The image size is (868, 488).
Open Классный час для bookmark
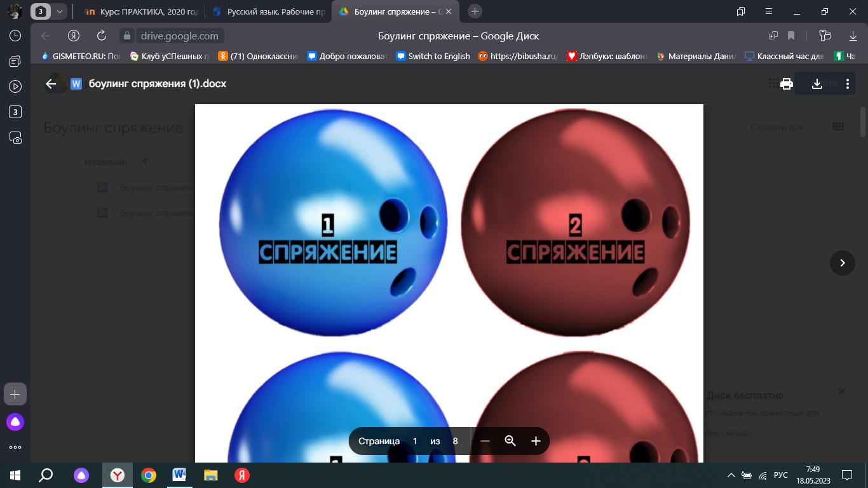pos(785,56)
